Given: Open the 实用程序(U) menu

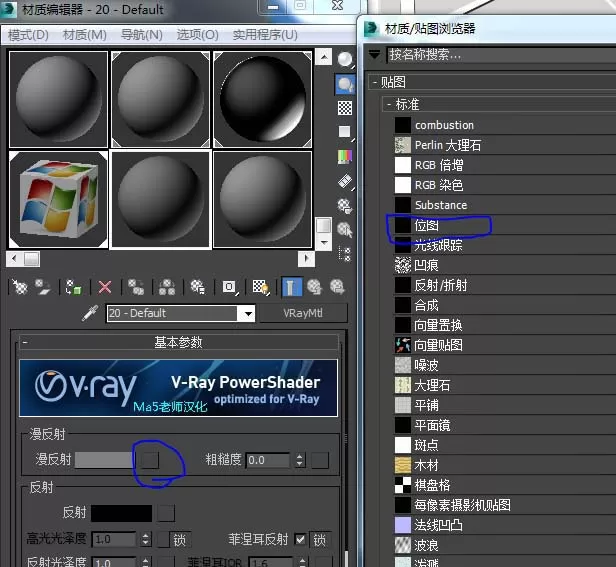Looking at the screenshot, I should 265,35.
